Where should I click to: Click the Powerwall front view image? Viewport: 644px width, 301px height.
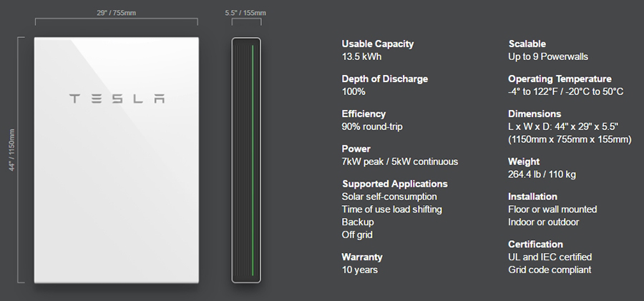116,160
